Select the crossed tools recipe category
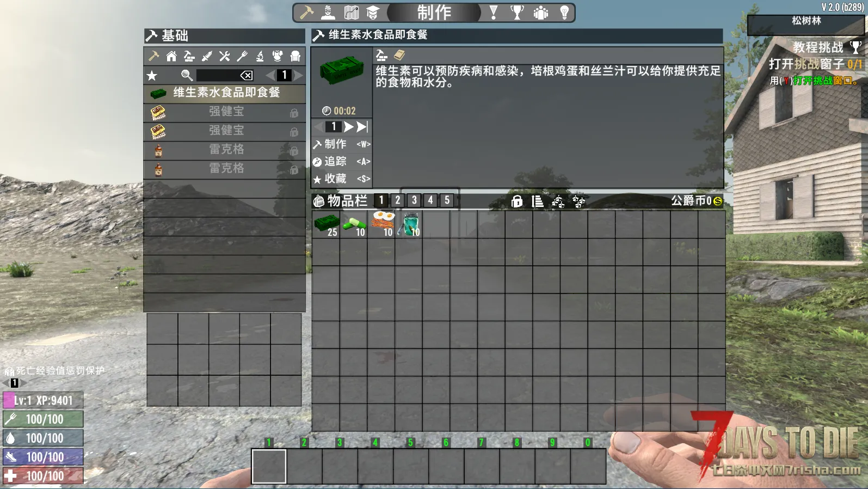The height and width of the screenshot is (489, 868). tap(224, 56)
